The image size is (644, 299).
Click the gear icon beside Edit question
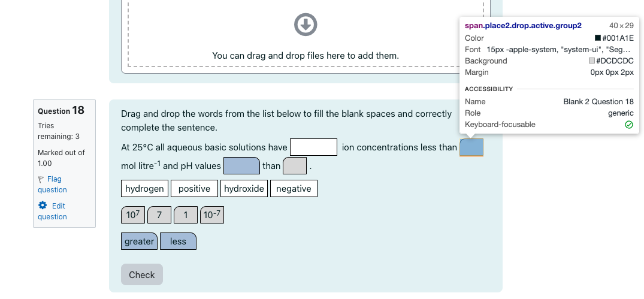point(43,206)
